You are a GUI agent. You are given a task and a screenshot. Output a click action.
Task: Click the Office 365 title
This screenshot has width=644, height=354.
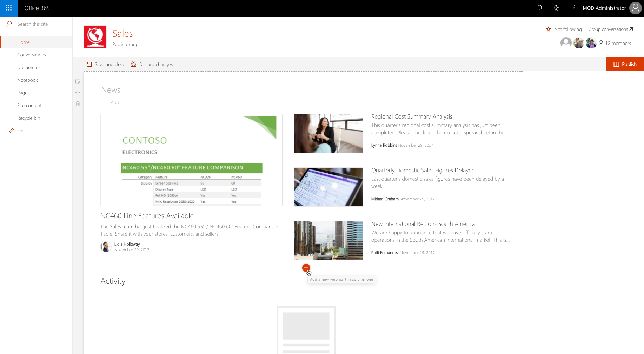coord(37,8)
